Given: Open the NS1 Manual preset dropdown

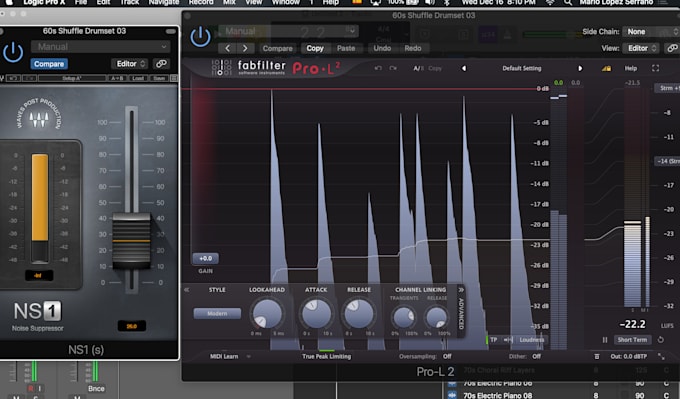Looking at the screenshot, I should 101,46.
